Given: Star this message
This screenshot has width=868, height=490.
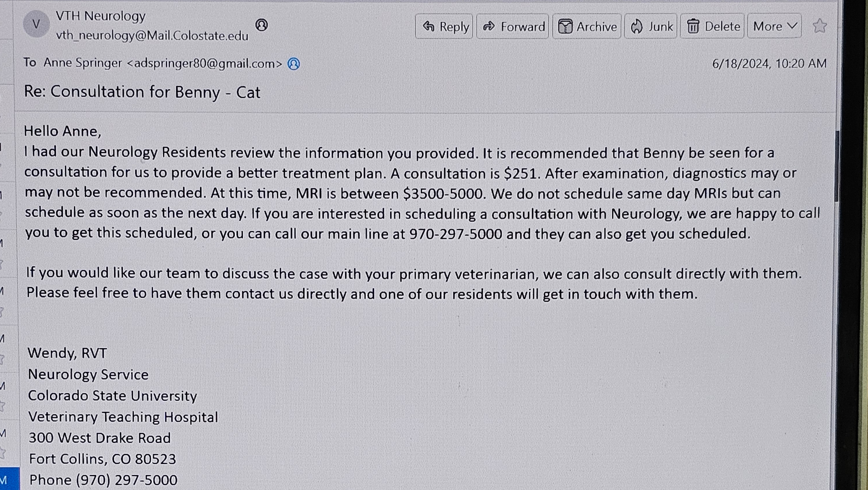Looking at the screenshot, I should point(819,26).
